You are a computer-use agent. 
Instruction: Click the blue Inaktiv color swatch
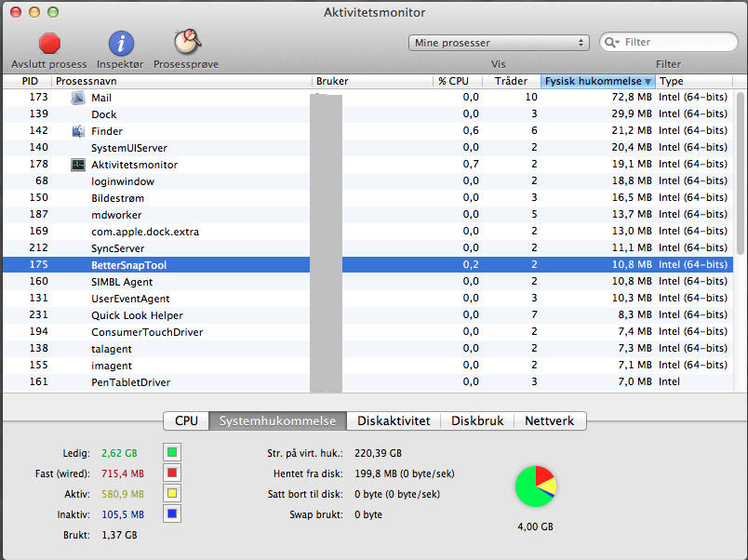pyautogui.click(x=172, y=513)
